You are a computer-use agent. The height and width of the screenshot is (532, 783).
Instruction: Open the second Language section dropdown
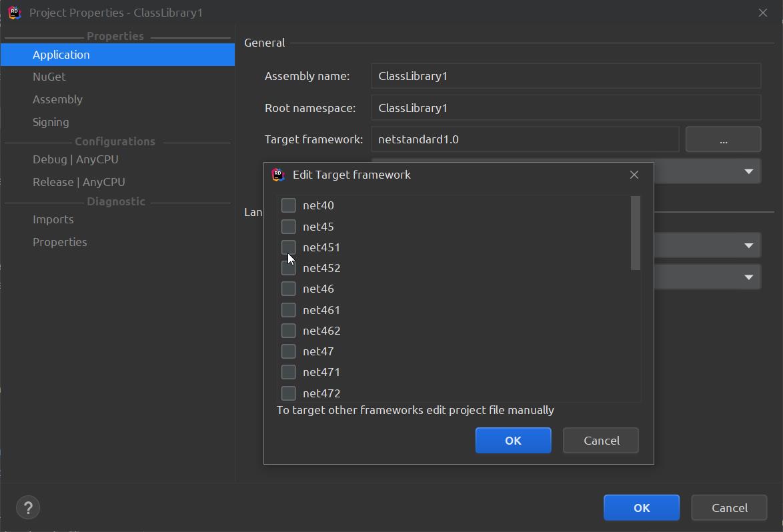pyautogui.click(x=748, y=277)
